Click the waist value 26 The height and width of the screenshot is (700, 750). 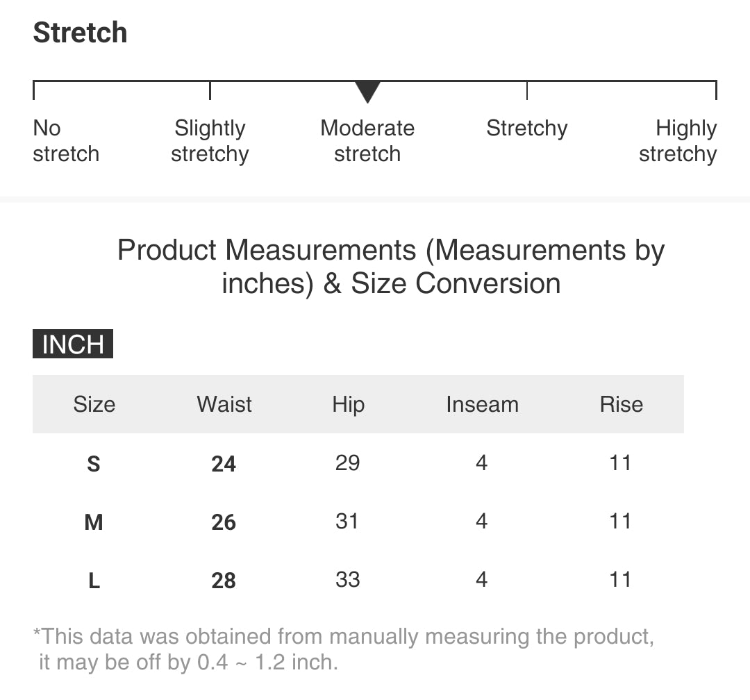coord(224,522)
